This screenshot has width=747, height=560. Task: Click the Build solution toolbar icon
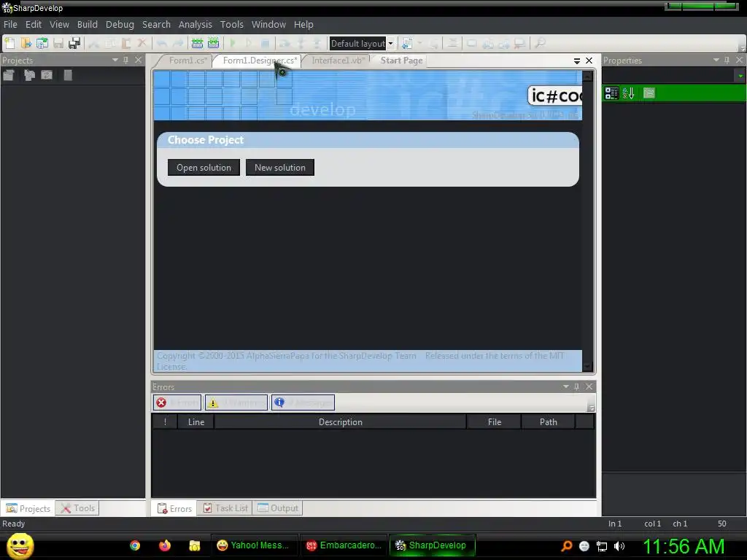(197, 43)
